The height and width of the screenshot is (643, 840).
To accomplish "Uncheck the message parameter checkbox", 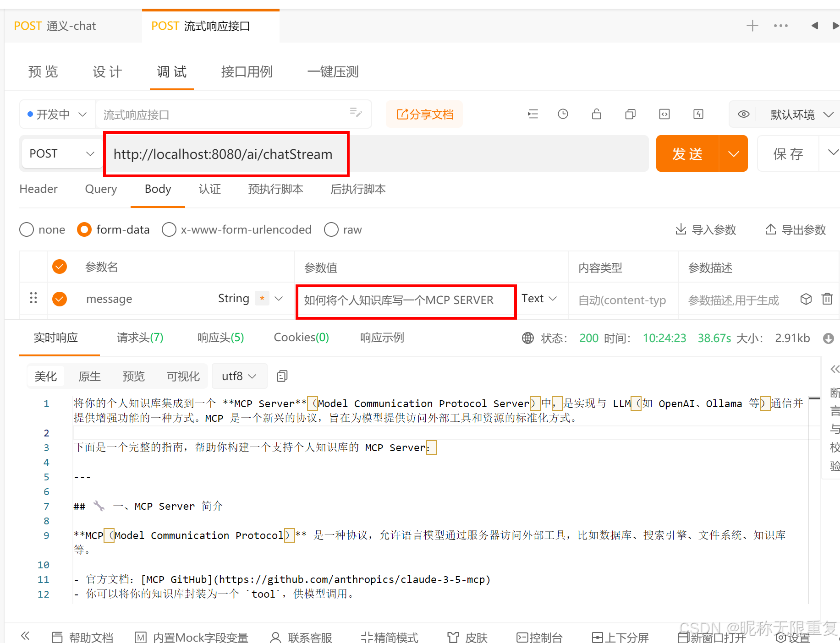I will (60, 299).
